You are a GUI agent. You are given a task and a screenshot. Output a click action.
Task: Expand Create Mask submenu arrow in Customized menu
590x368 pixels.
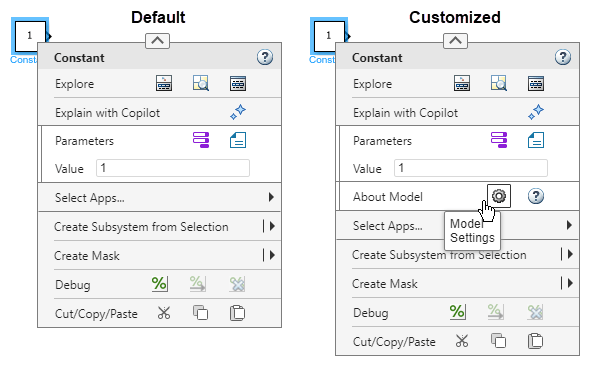[x=570, y=283]
